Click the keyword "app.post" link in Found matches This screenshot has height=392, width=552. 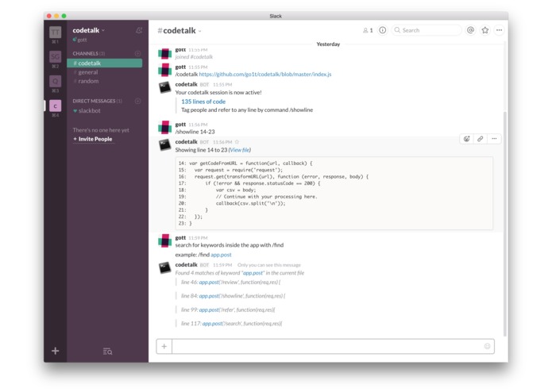(x=253, y=273)
